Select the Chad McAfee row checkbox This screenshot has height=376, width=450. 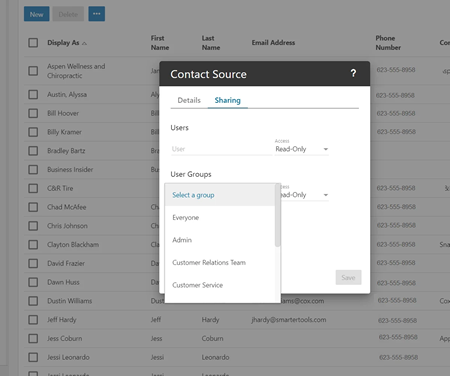click(33, 207)
